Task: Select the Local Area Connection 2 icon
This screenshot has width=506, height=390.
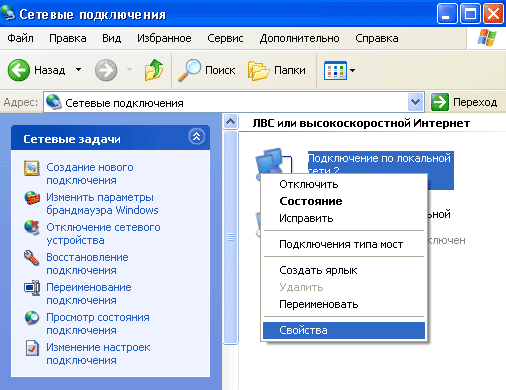Action: coord(273,162)
